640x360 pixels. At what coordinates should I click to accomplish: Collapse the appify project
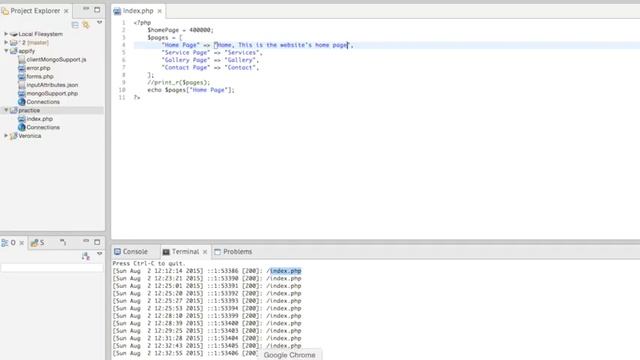click(x=6, y=51)
